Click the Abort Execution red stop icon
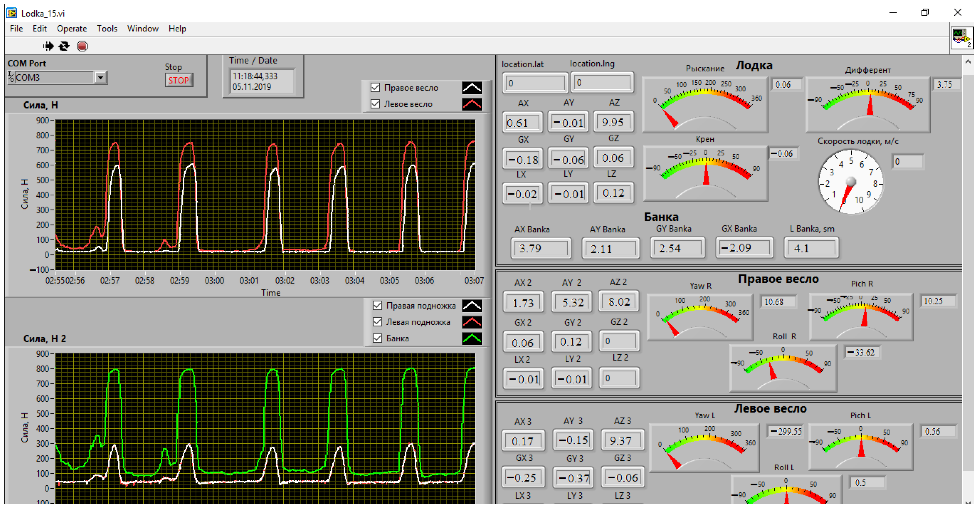 click(82, 46)
